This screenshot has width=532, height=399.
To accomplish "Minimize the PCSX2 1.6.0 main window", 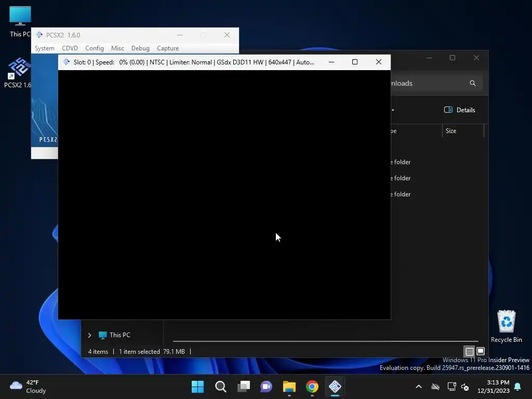I will [x=179, y=35].
